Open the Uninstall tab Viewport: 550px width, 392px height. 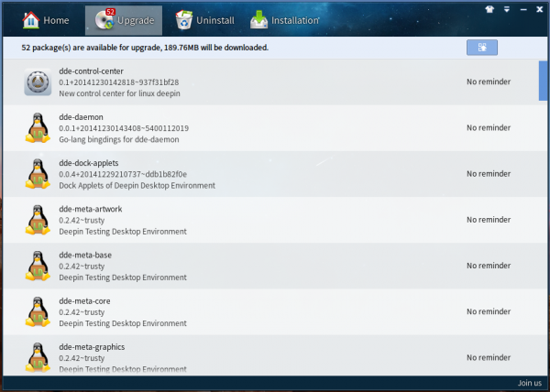204,20
